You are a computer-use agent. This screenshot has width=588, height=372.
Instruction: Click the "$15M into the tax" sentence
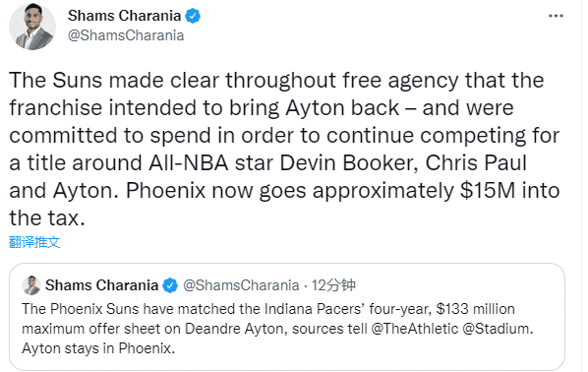pos(284,204)
